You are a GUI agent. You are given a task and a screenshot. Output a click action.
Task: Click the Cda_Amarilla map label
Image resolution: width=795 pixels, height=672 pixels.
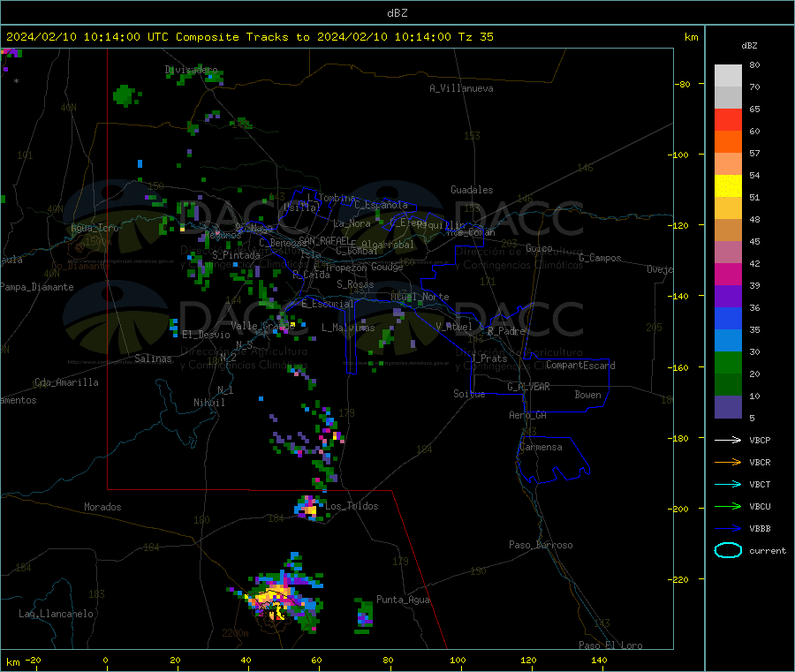(66, 382)
